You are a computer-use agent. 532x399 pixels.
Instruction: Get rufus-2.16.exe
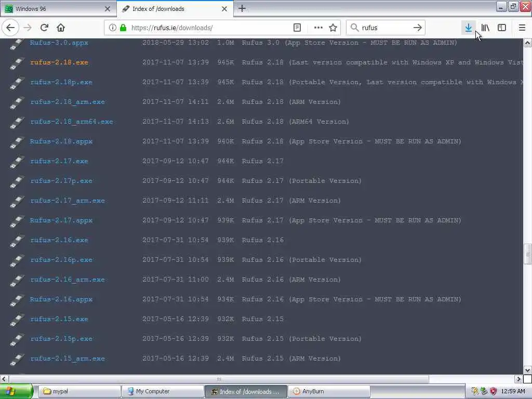tap(59, 240)
